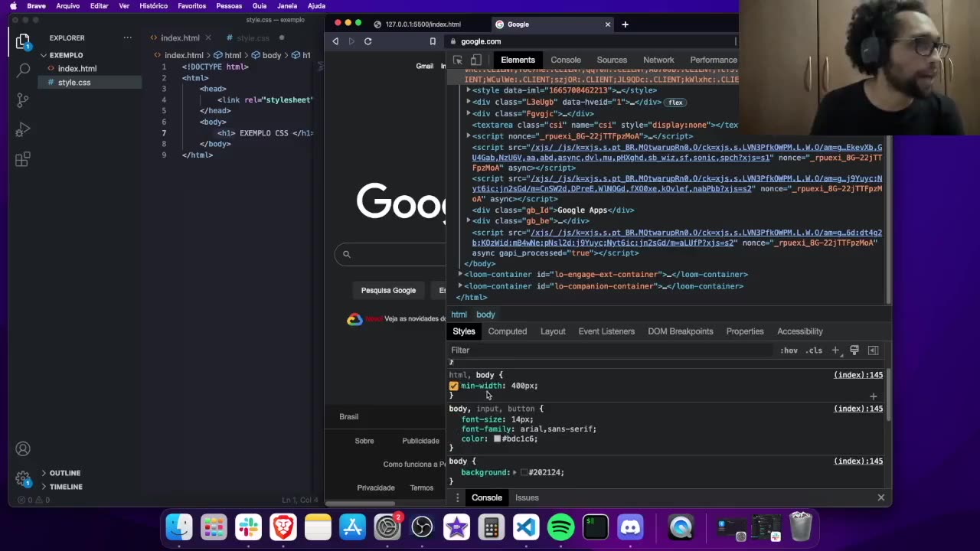Open the #202124 background color swatch
The image size is (980, 551).
(x=524, y=473)
